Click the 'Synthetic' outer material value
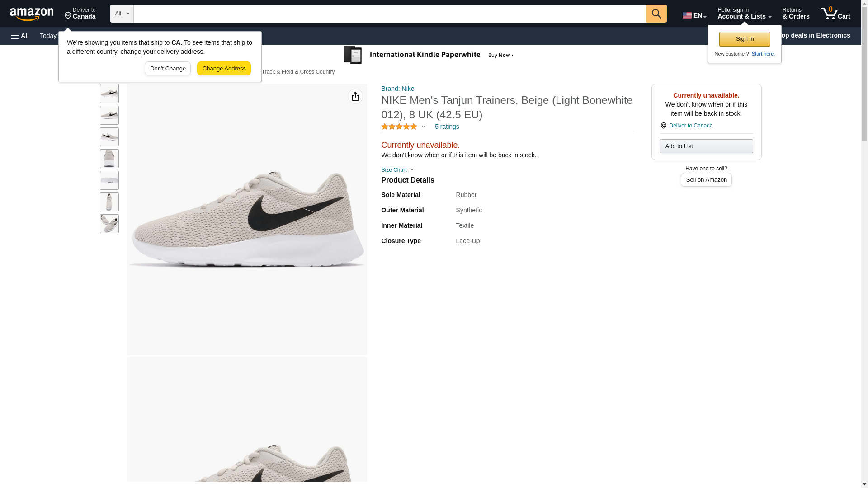 pos(469,210)
